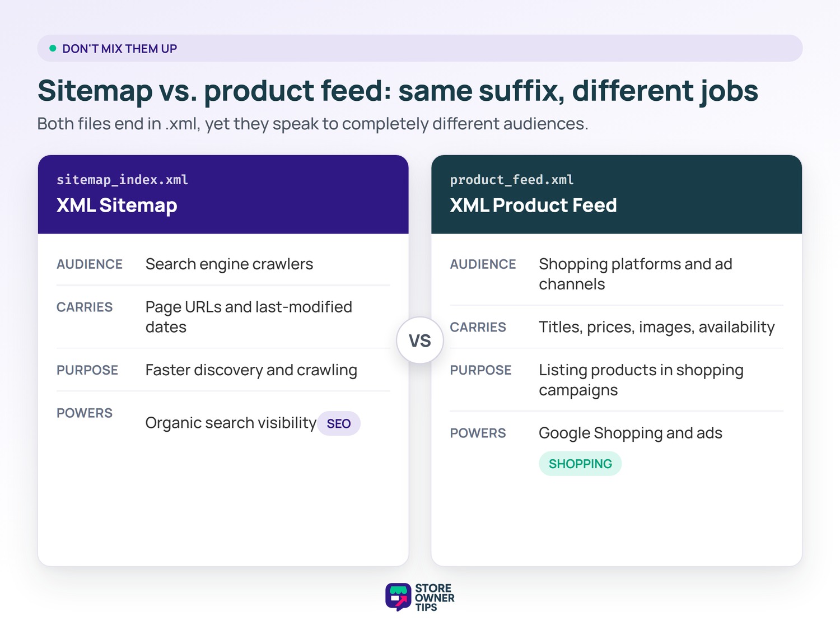
Task: Click the subtitle starting 'Both files end in .xml'
Action: point(312,124)
